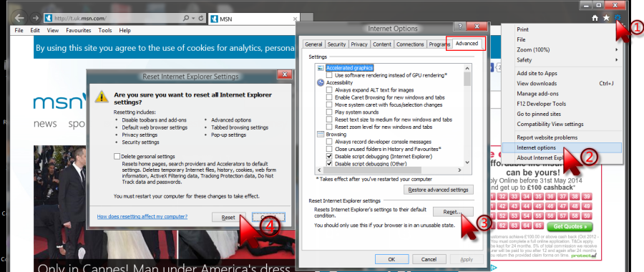Choose Manage add-ons from gear menu

click(562, 94)
